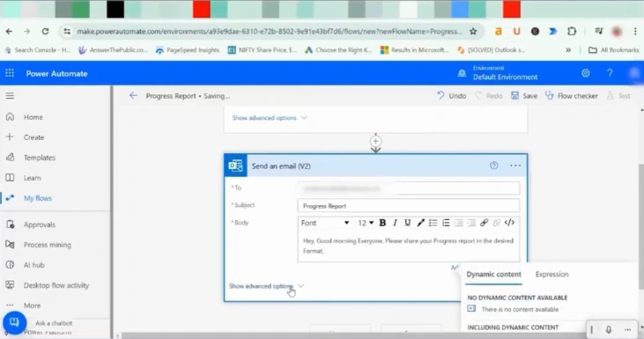The width and height of the screenshot is (644, 339).
Task: Undo the last flow change
Action: click(452, 96)
